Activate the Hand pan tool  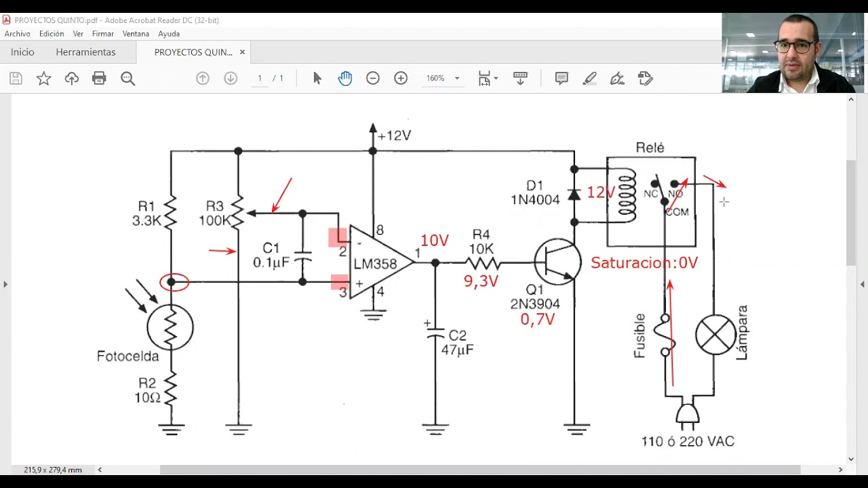[345, 79]
